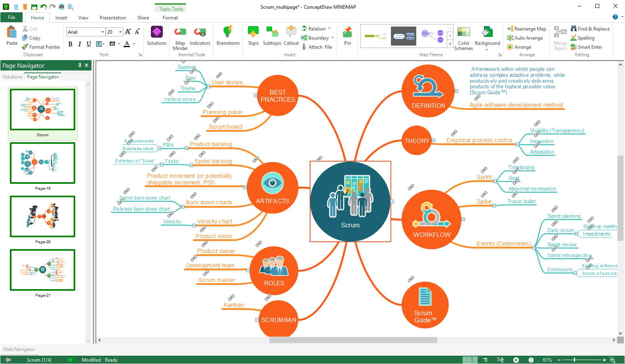Collapse the WORKFLOW branch toggle
The image size is (625, 364).
[463, 219]
